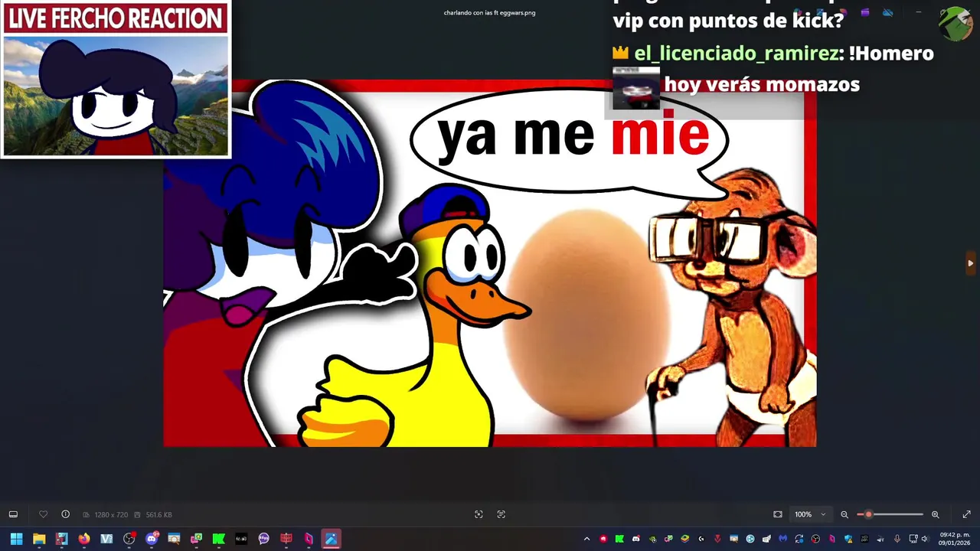Click the fit to window icon
Viewport: 980px width, 551px height.
point(778,514)
